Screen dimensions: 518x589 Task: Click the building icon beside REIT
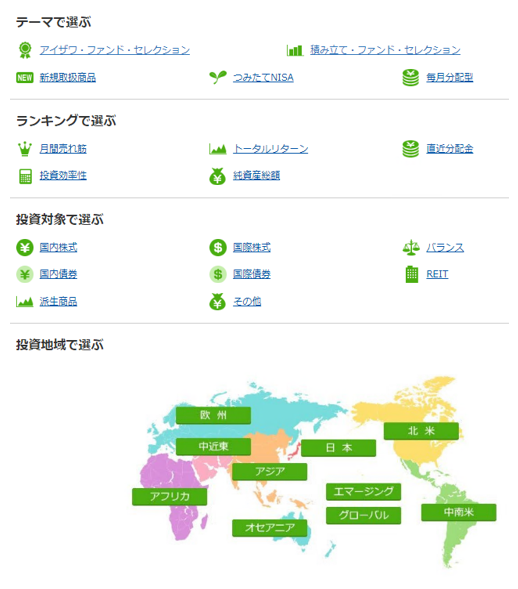(412, 274)
